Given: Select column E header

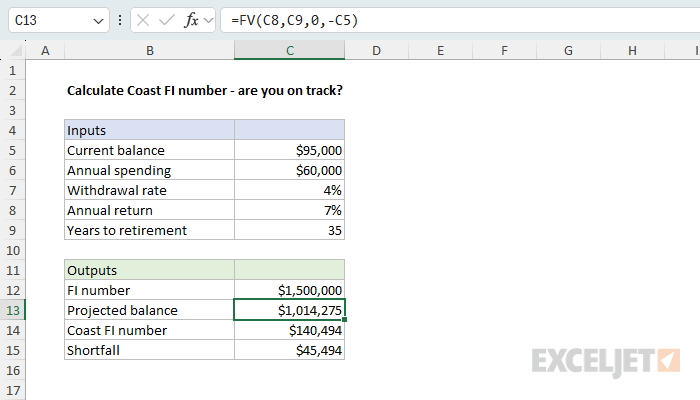Looking at the screenshot, I should click(440, 50).
